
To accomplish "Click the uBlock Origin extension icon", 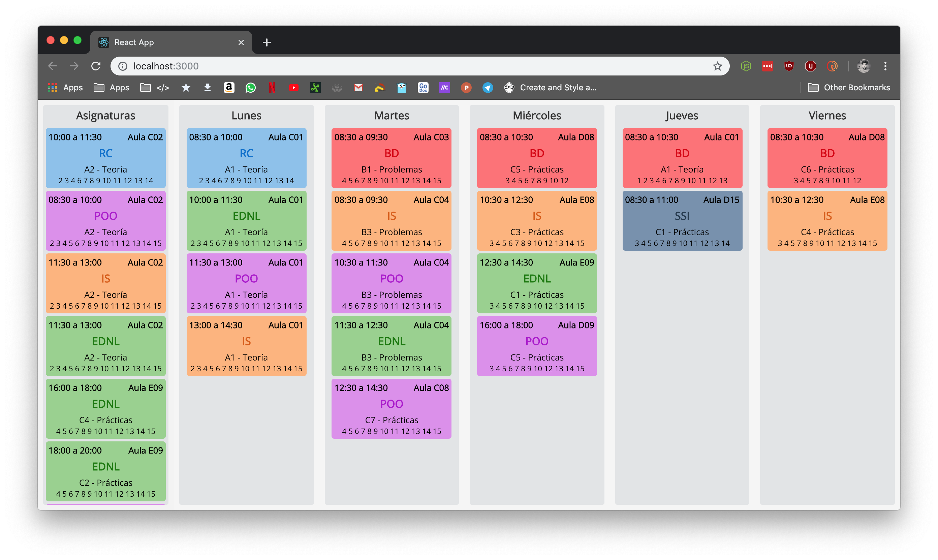I will [x=789, y=66].
